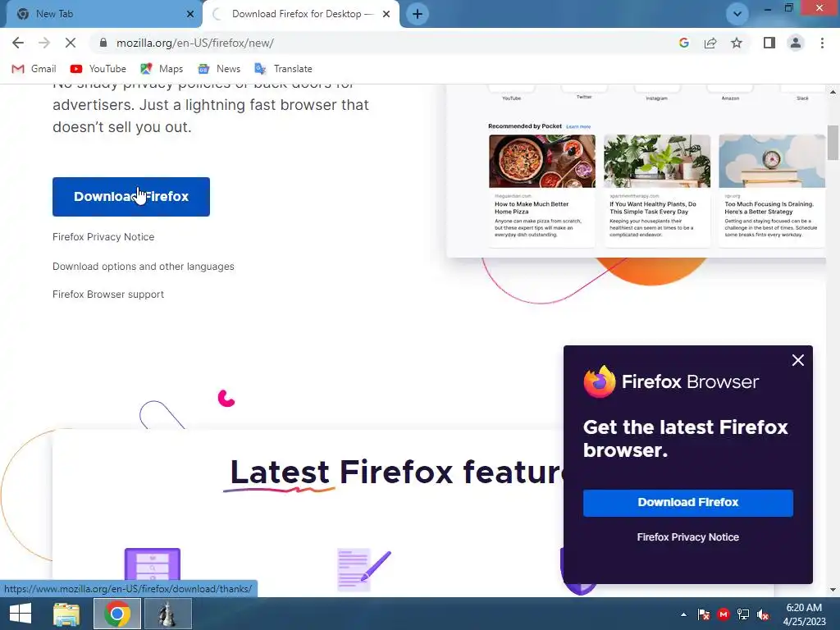Bookmark this tab with the star icon
Viewport: 840px width, 630px height.
coord(737,43)
